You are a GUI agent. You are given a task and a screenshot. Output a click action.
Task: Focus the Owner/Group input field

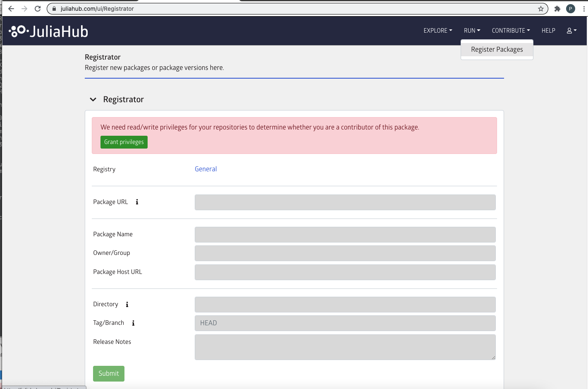tap(345, 253)
